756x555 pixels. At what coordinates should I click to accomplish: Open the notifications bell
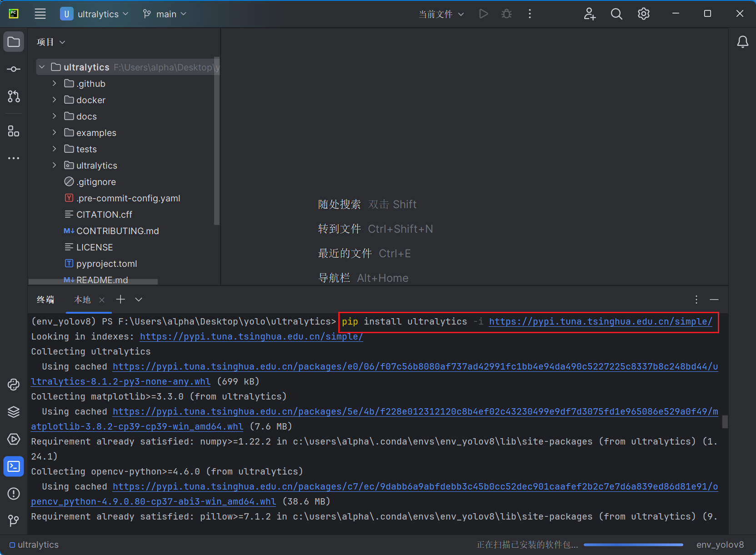[742, 42]
